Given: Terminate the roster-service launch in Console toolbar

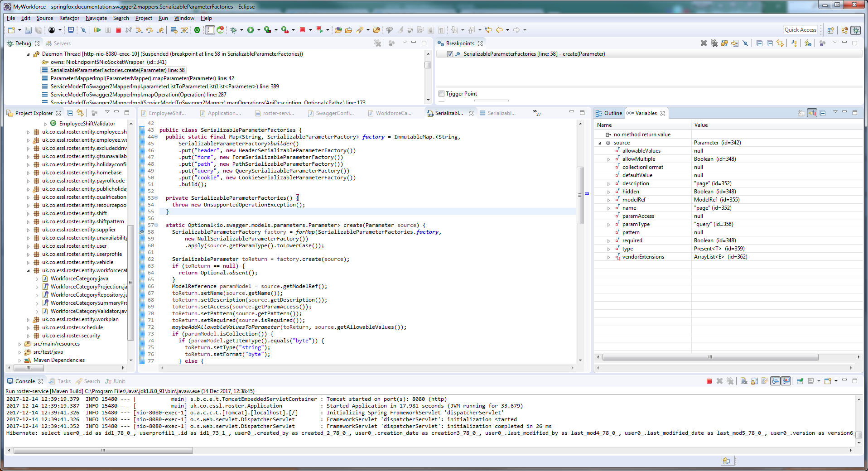Looking at the screenshot, I should (x=710, y=381).
